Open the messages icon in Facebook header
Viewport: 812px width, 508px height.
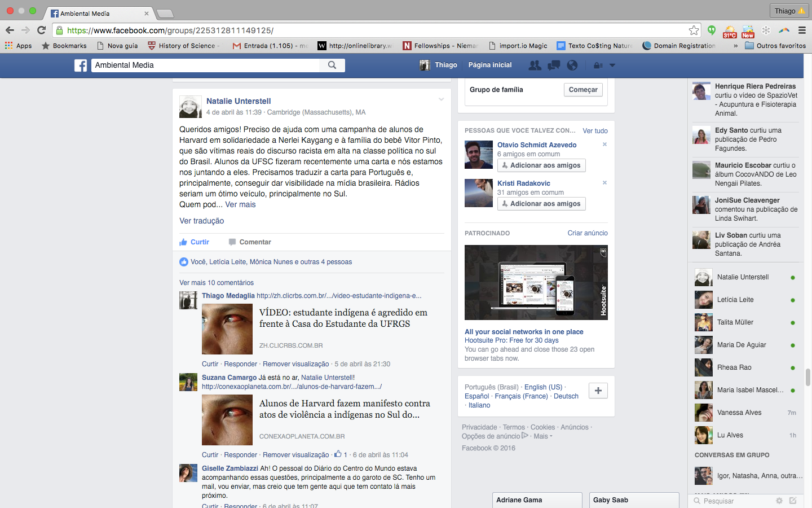click(x=554, y=65)
